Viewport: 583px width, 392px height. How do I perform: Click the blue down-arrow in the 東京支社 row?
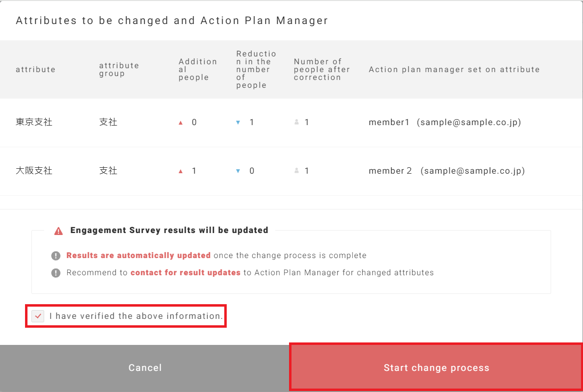click(x=238, y=123)
